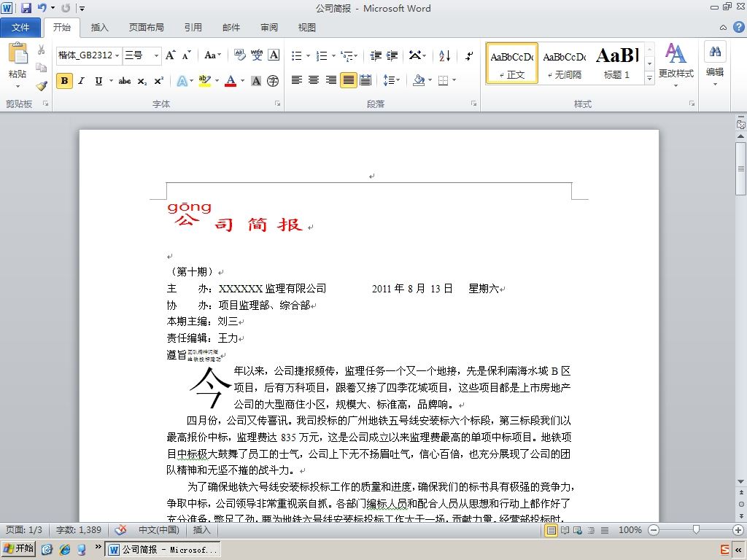747x560 pixels.
Task: Increase paragraph indent
Action: 392,55
